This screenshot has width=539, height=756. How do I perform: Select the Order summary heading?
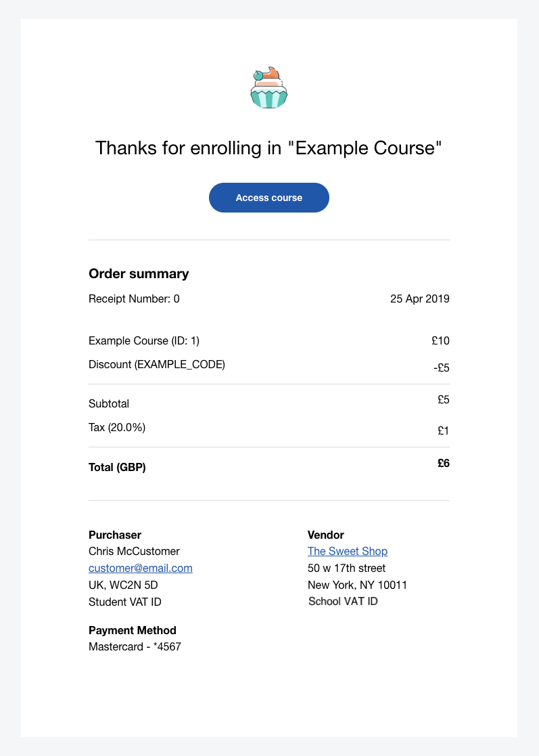tap(139, 273)
